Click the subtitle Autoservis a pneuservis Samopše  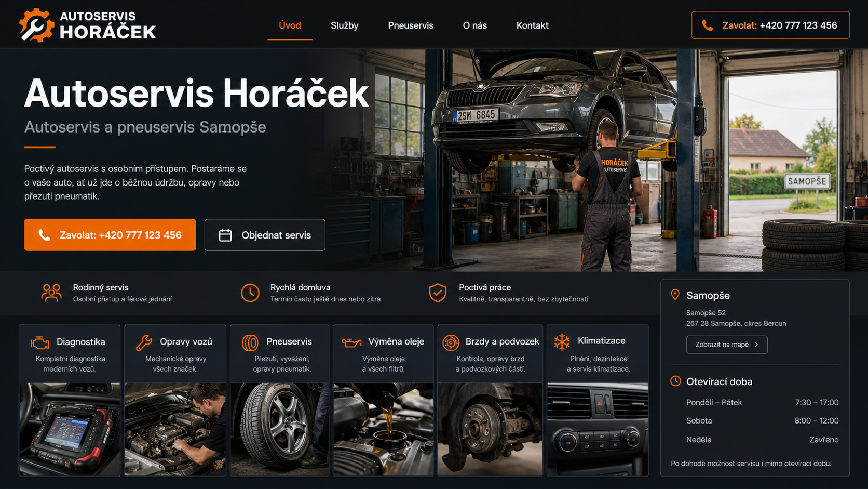point(145,127)
